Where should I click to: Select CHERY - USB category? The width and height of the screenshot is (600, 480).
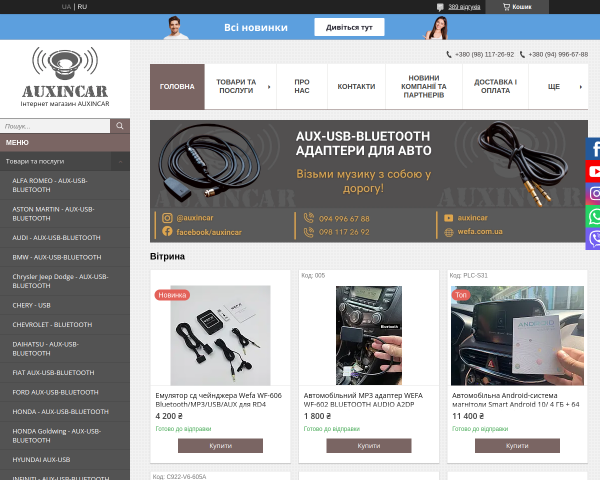[65, 305]
